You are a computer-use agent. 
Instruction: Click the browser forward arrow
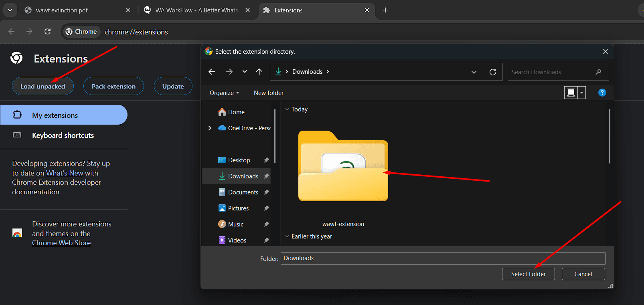[29, 32]
